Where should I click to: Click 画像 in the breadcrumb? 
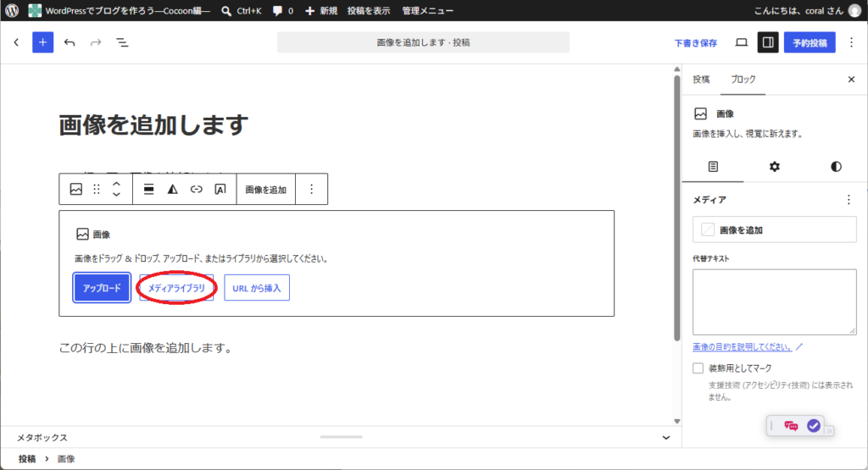coord(66,458)
